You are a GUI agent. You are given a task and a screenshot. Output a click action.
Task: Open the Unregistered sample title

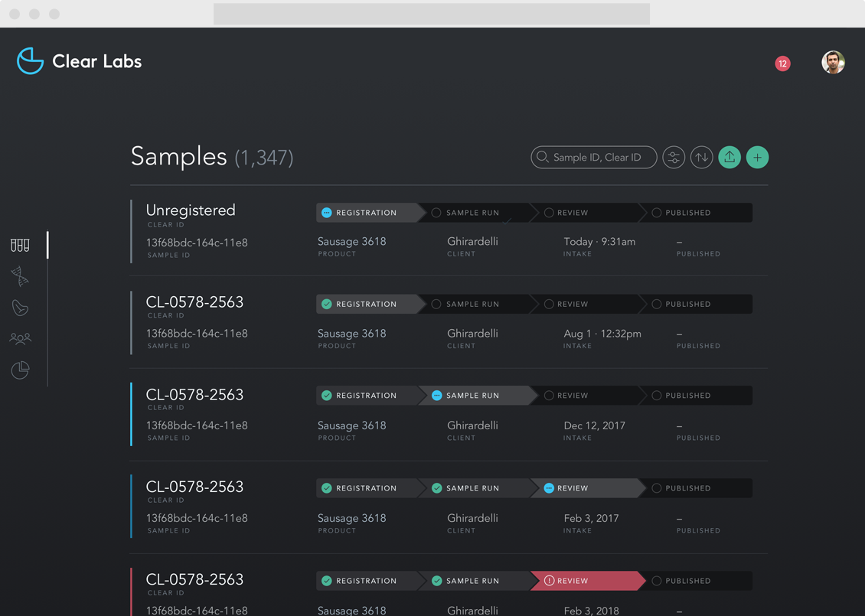tap(191, 210)
